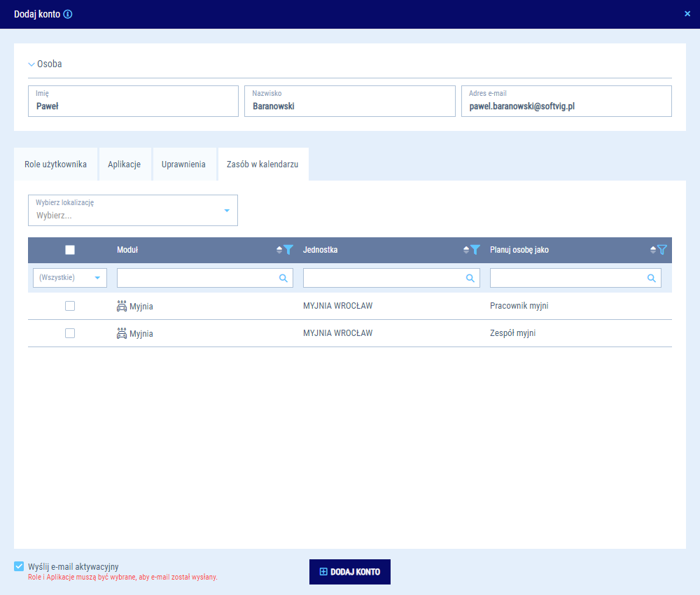700x595 pixels.
Task: Tick the checkbox for Pracownik myjni row
Action: [70, 306]
